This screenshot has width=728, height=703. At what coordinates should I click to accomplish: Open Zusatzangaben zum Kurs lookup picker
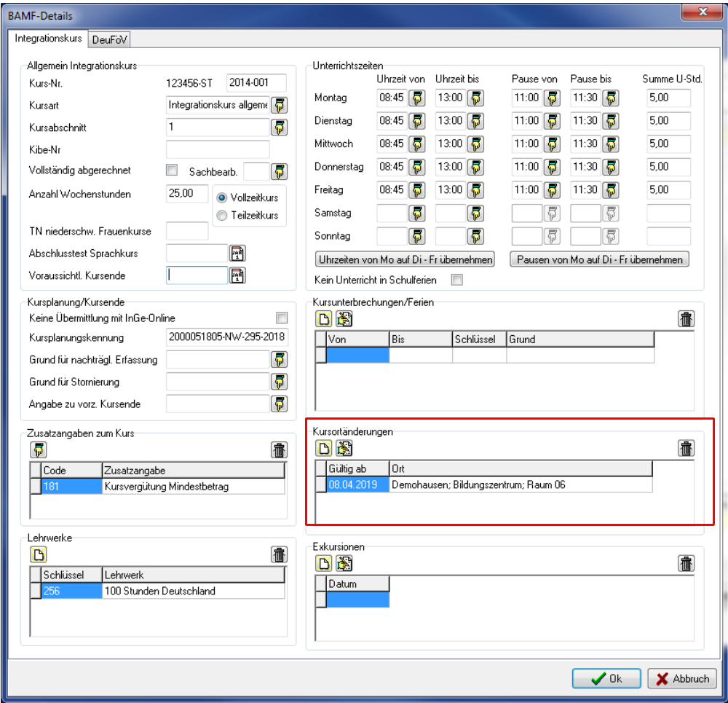(x=39, y=450)
